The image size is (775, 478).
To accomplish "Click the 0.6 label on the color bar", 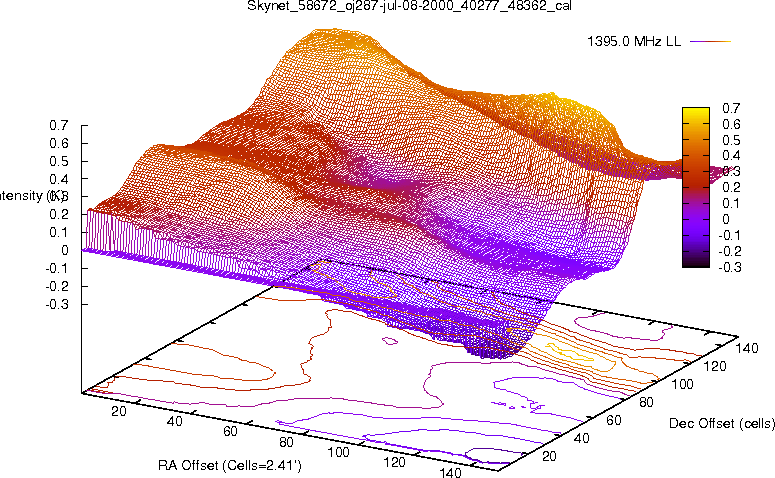I will [731, 124].
